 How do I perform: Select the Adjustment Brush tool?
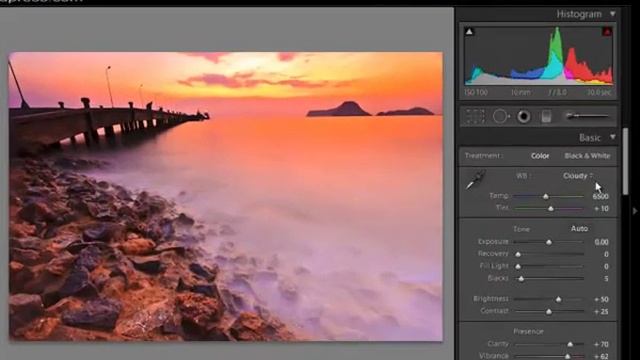(x=588, y=116)
